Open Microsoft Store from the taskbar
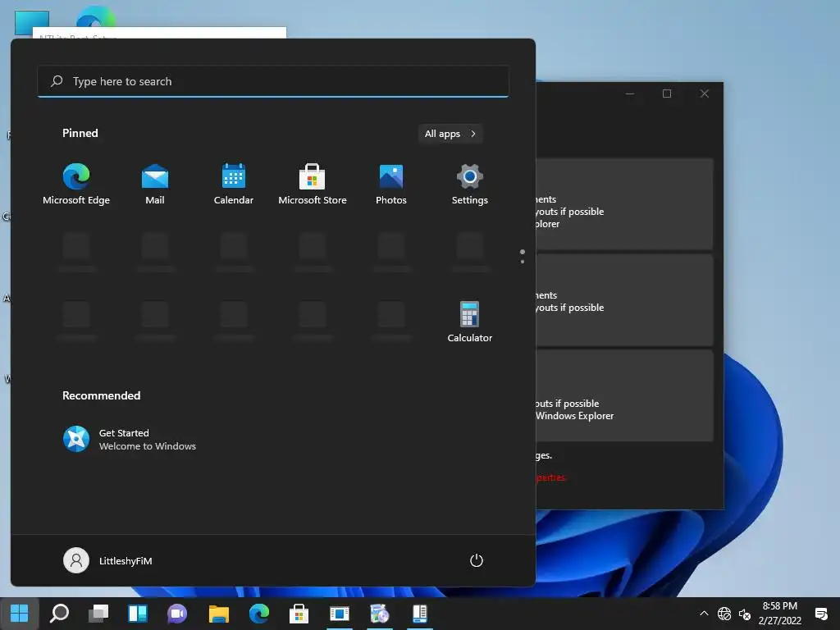 tap(299, 614)
